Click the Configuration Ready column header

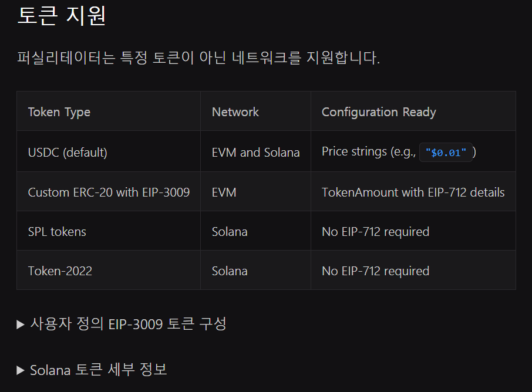pos(379,111)
